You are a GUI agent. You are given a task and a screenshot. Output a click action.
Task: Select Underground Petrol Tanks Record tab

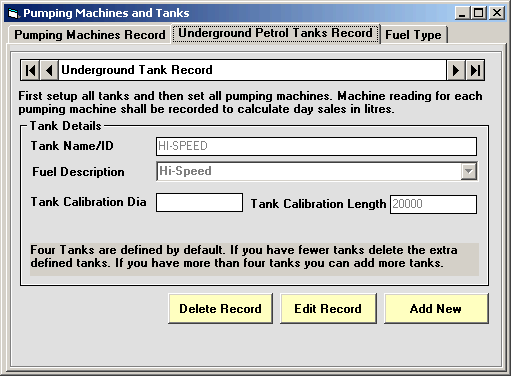coord(275,33)
